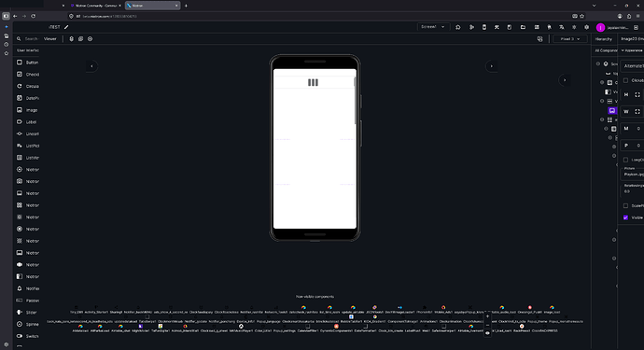
Task: Collapse the Appearance properties section
Action: [x=623, y=50]
